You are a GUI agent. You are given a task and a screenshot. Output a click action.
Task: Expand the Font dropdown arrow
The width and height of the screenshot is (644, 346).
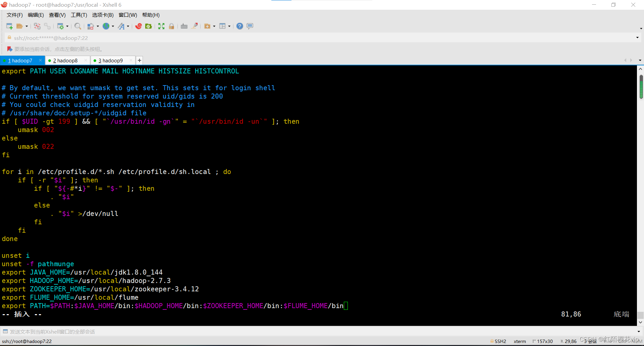click(x=128, y=26)
